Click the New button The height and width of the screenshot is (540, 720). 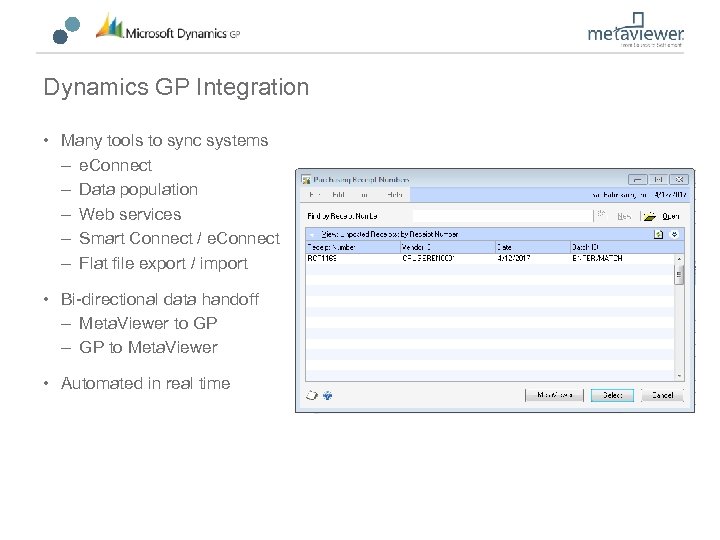coord(624,216)
